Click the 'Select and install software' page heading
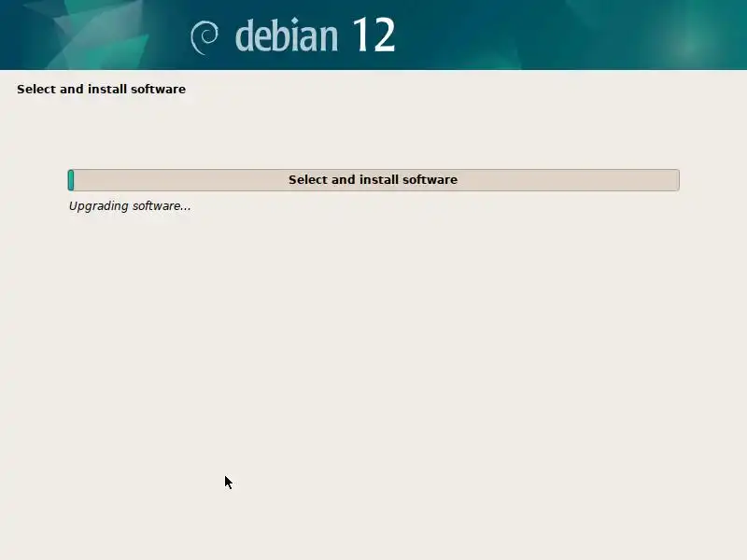The height and width of the screenshot is (560, 747). pyautogui.click(x=101, y=89)
